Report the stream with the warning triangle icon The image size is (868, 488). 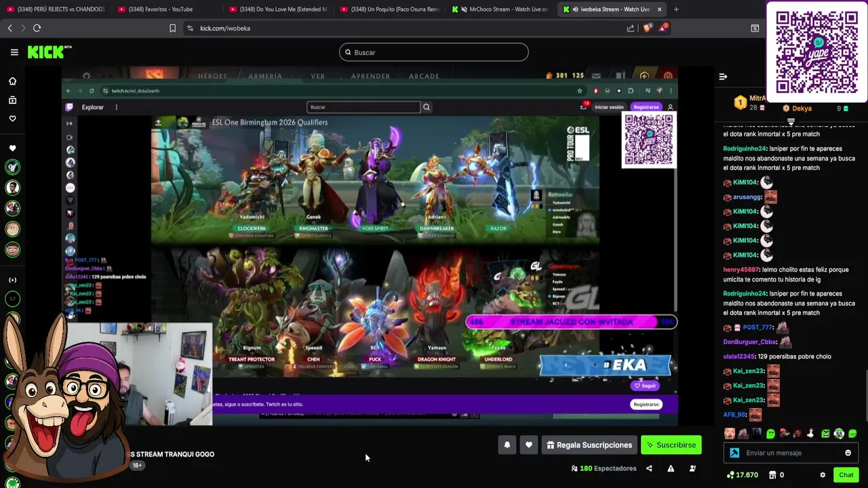pyautogui.click(x=671, y=468)
